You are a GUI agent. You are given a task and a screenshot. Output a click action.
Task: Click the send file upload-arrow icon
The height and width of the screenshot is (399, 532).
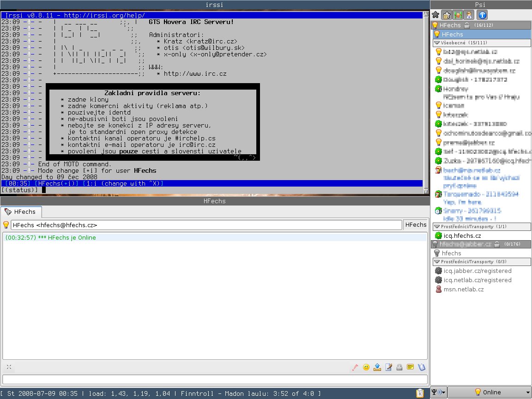tap(377, 367)
